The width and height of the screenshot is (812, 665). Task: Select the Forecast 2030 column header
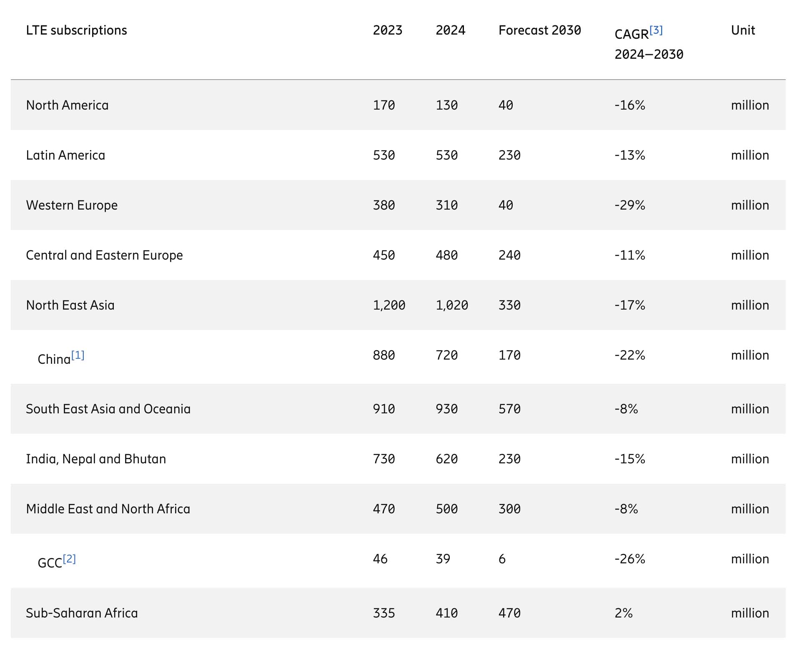click(540, 30)
